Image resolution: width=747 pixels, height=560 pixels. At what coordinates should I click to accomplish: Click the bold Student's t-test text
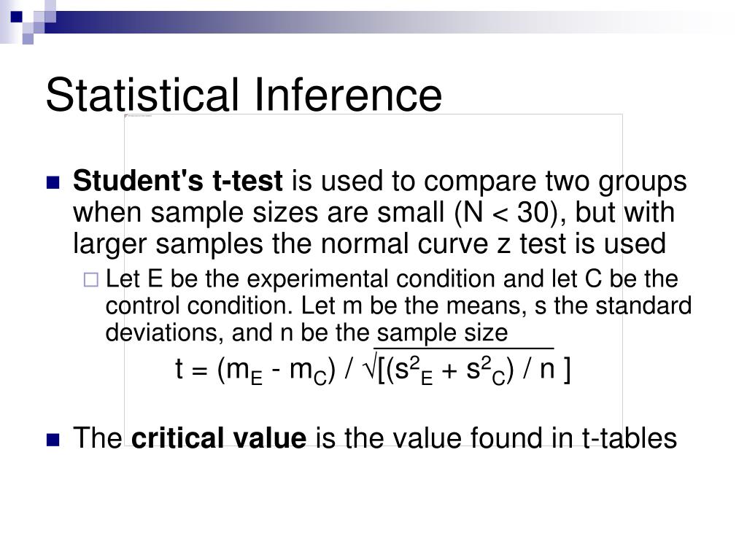pyautogui.click(x=177, y=181)
